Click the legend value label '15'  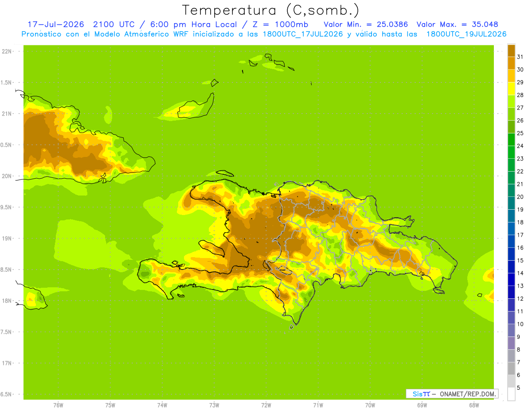pyautogui.click(x=520, y=261)
